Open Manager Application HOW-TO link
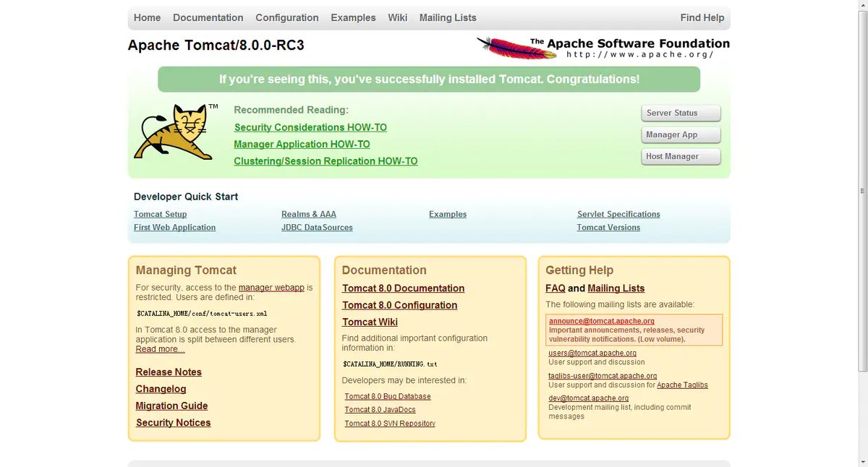This screenshot has height=467, width=868. click(302, 144)
